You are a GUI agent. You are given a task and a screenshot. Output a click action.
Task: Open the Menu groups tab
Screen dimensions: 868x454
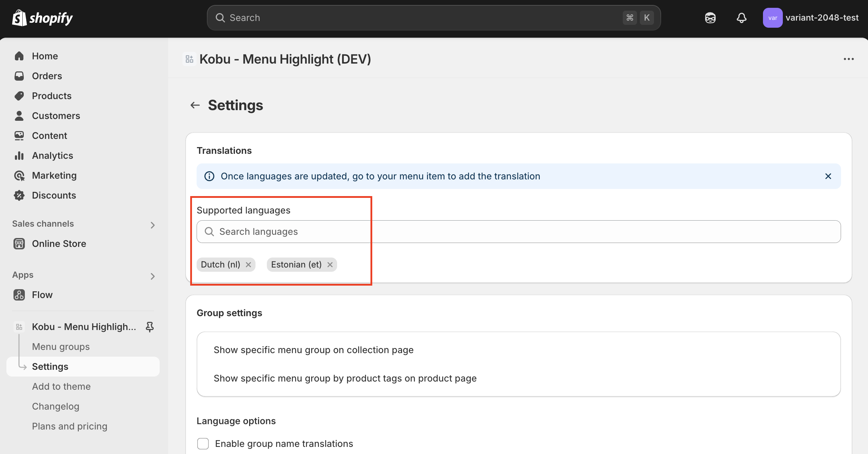(x=61, y=346)
